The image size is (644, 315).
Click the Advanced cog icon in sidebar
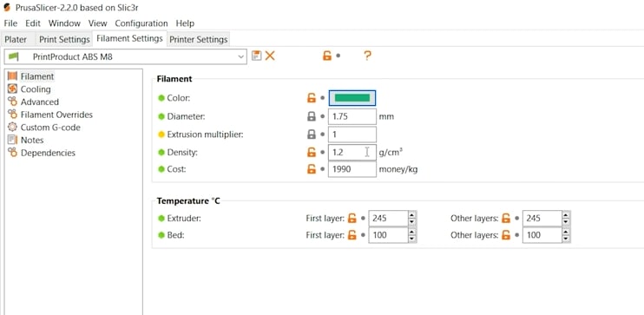point(13,102)
